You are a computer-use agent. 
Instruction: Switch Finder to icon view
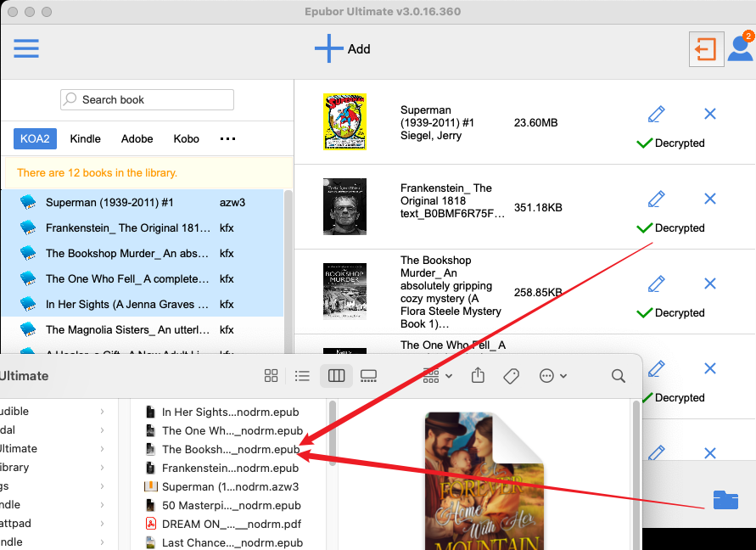[271, 376]
